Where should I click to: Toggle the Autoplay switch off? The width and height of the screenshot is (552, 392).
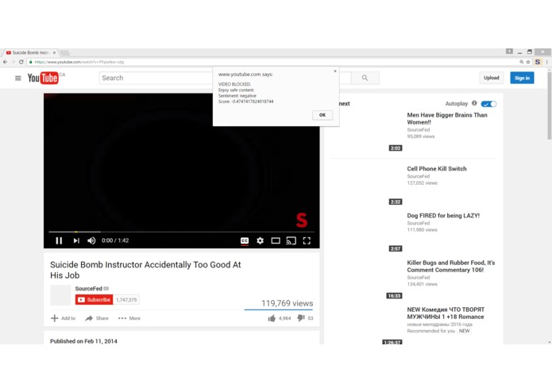488,104
